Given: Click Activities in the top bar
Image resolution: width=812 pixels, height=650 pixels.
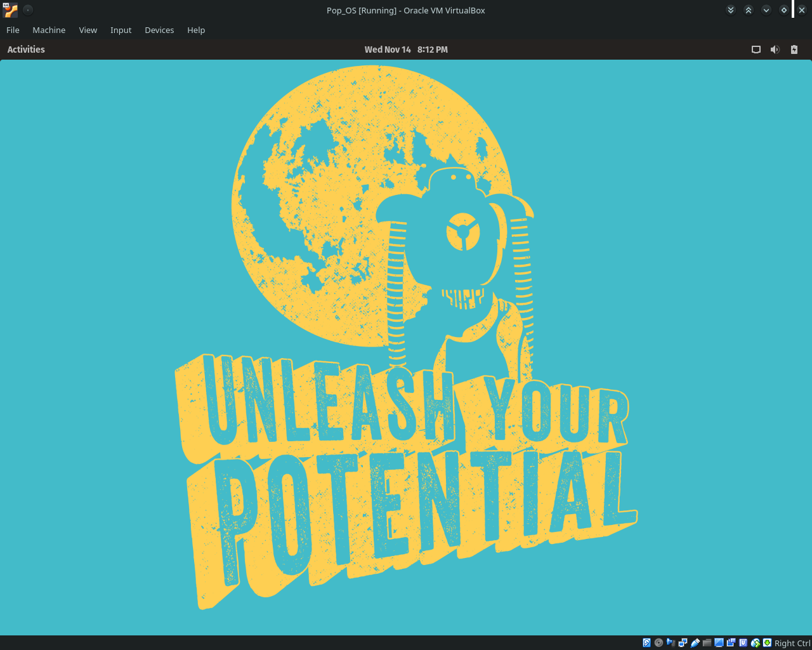Looking at the screenshot, I should pyautogui.click(x=25, y=49).
